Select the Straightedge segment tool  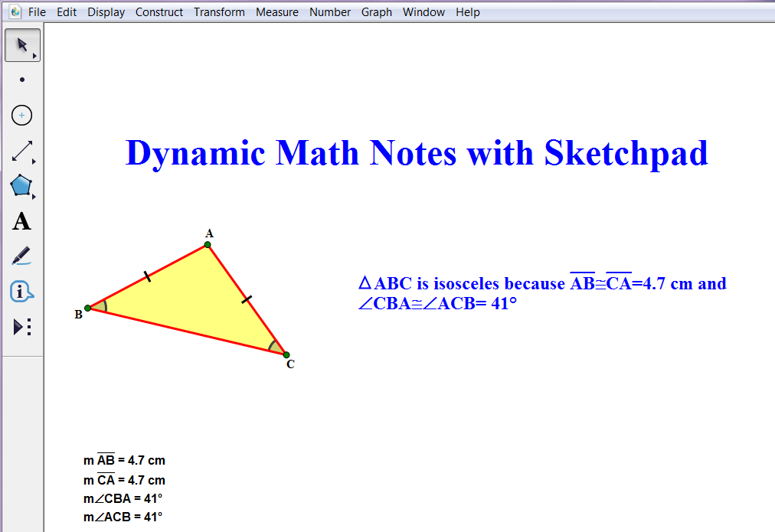coord(21,151)
